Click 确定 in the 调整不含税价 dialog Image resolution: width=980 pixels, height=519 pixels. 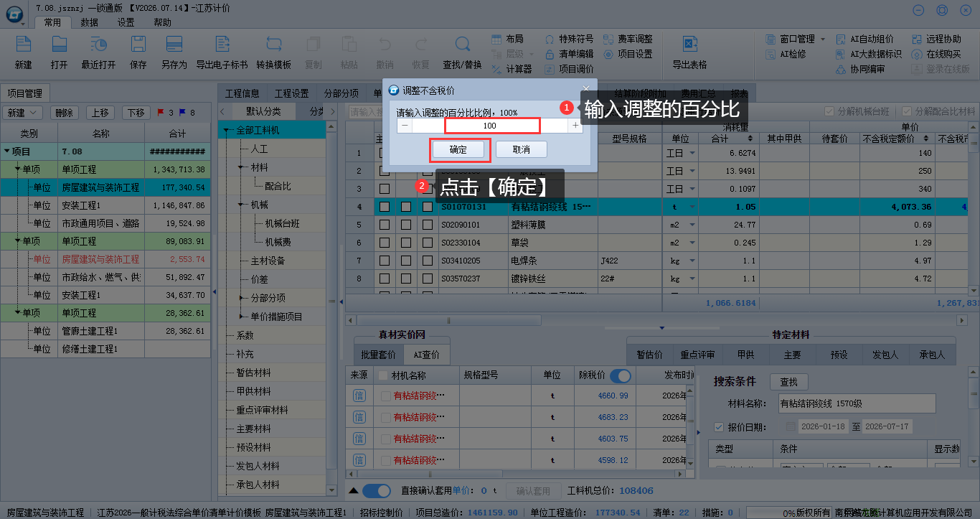tap(458, 150)
